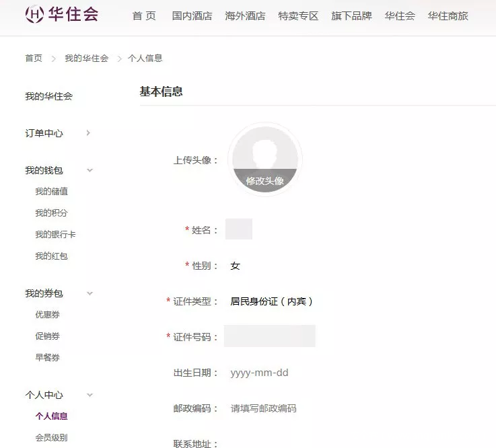Open 会员级别 in the sidebar

point(52,437)
